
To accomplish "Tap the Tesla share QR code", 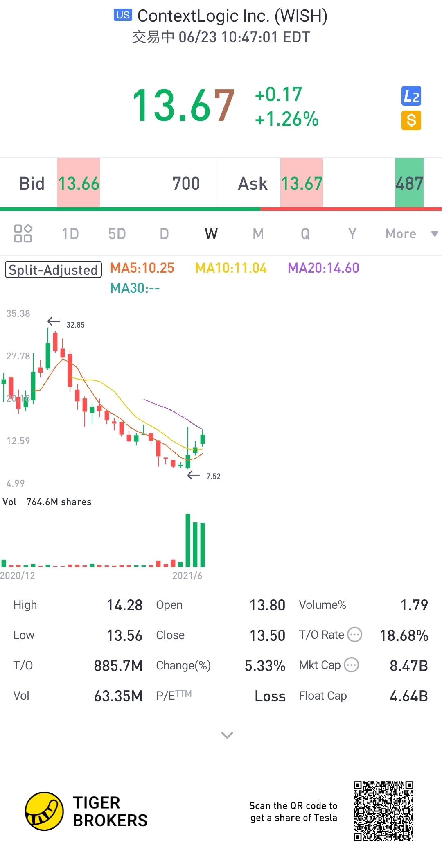I will [x=383, y=811].
